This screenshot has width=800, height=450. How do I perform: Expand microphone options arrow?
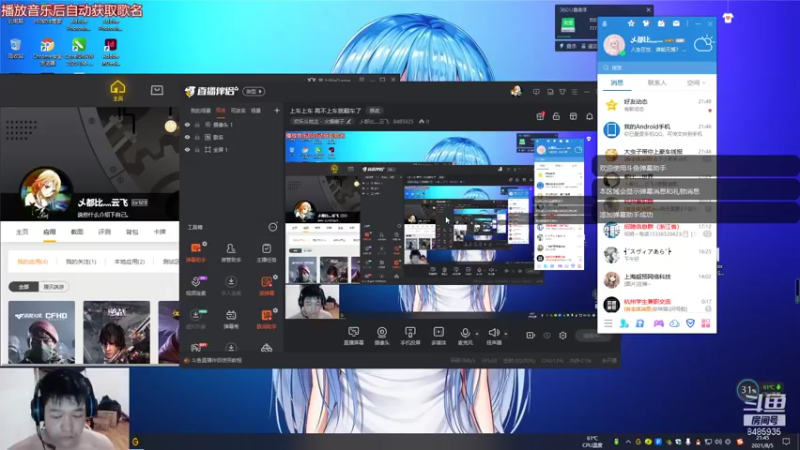[x=477, y=334]
